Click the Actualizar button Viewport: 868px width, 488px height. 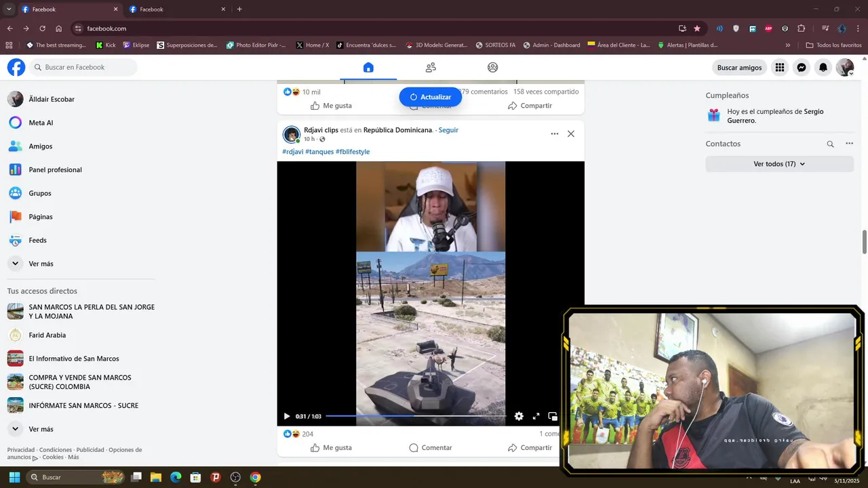[431, 97]
